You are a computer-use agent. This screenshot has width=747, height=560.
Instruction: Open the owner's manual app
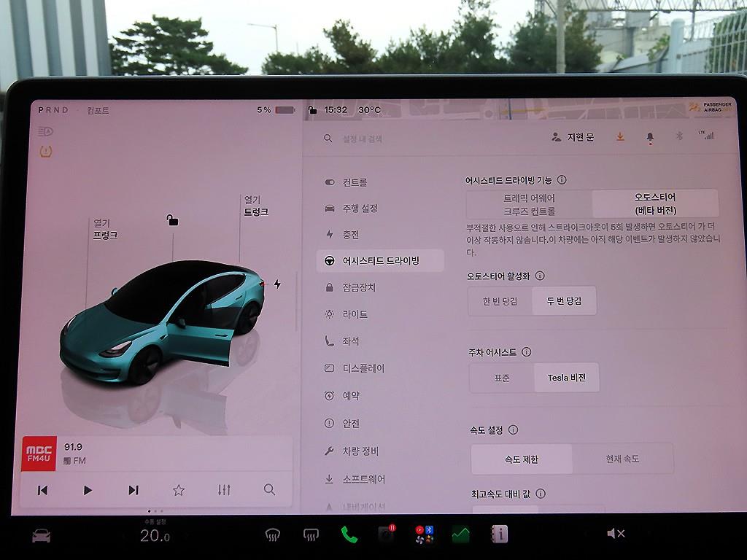[499, 534]
